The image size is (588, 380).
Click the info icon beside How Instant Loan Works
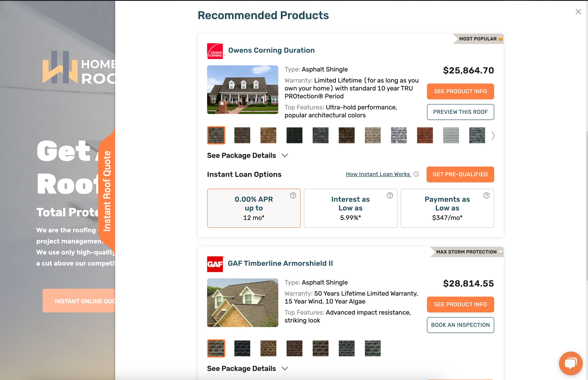416,174
